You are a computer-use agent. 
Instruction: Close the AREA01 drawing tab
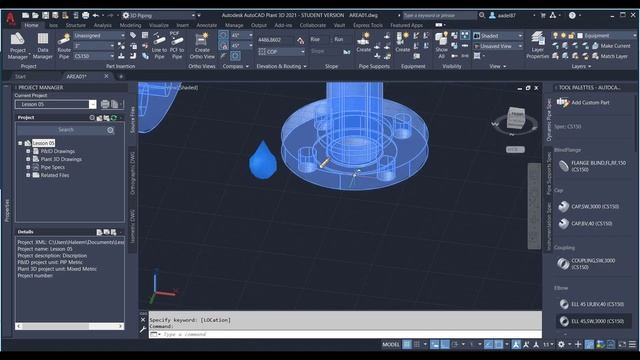[106, 76]
